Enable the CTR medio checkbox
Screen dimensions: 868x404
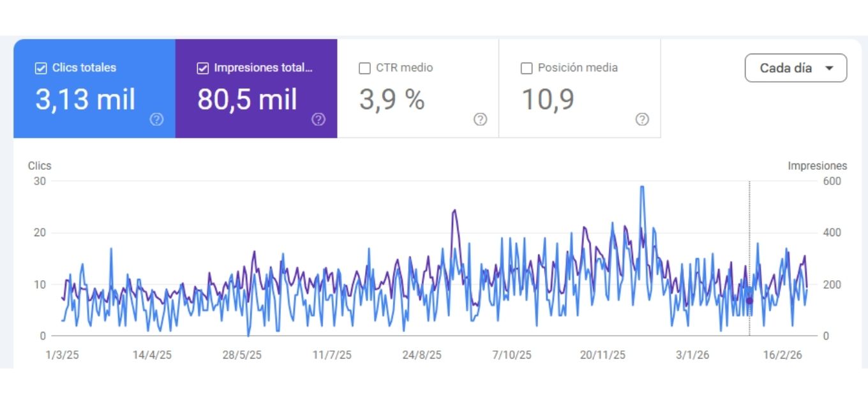(365, 68)
